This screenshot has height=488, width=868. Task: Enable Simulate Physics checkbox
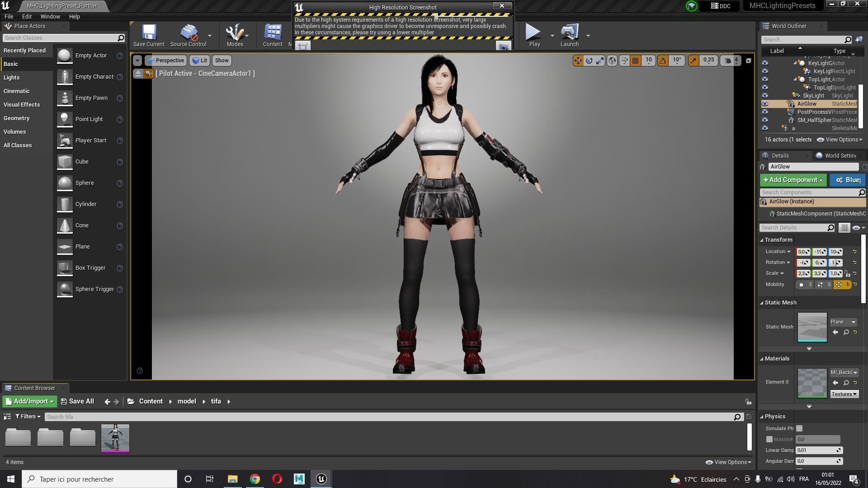tap(799, 429)
